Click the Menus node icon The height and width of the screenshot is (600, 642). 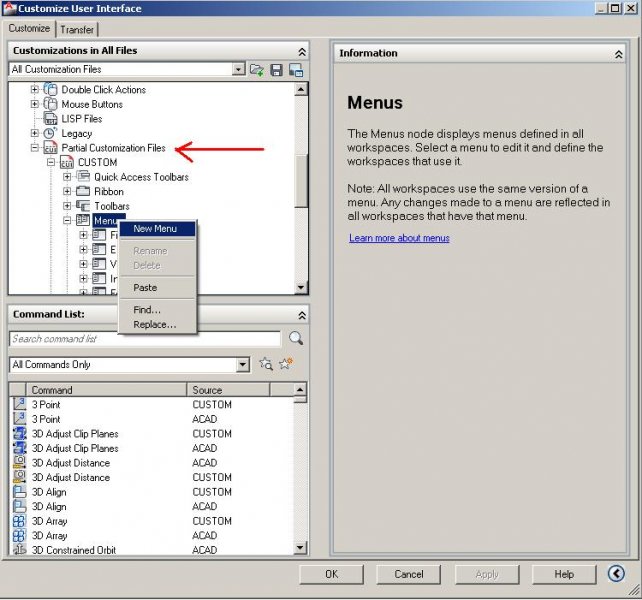(83, 220)
